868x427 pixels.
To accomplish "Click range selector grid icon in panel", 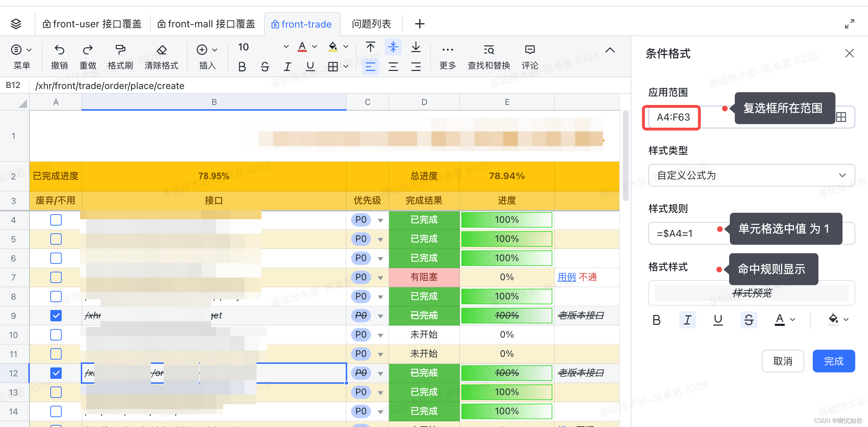I will (841, 117).
